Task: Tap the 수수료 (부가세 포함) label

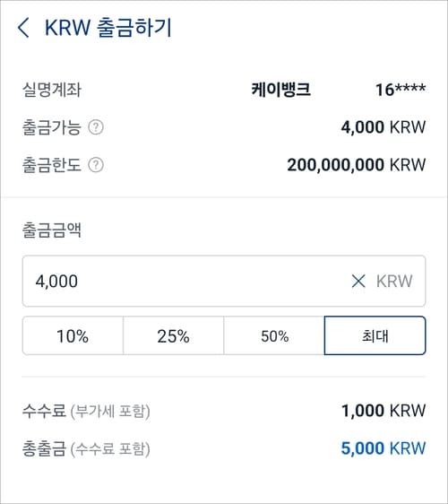Action: pyautogui.click(x=86, y=411)
